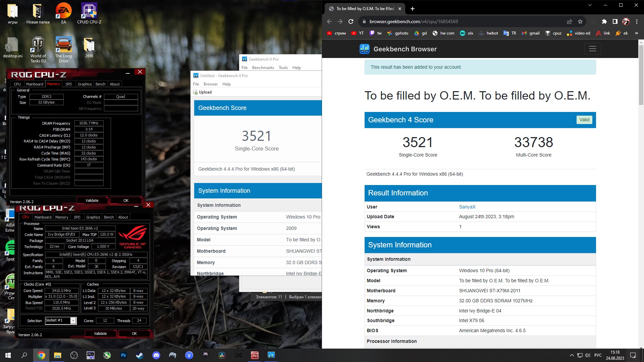
Task: Open desktop.ini file icon
Action: (12, 48)
